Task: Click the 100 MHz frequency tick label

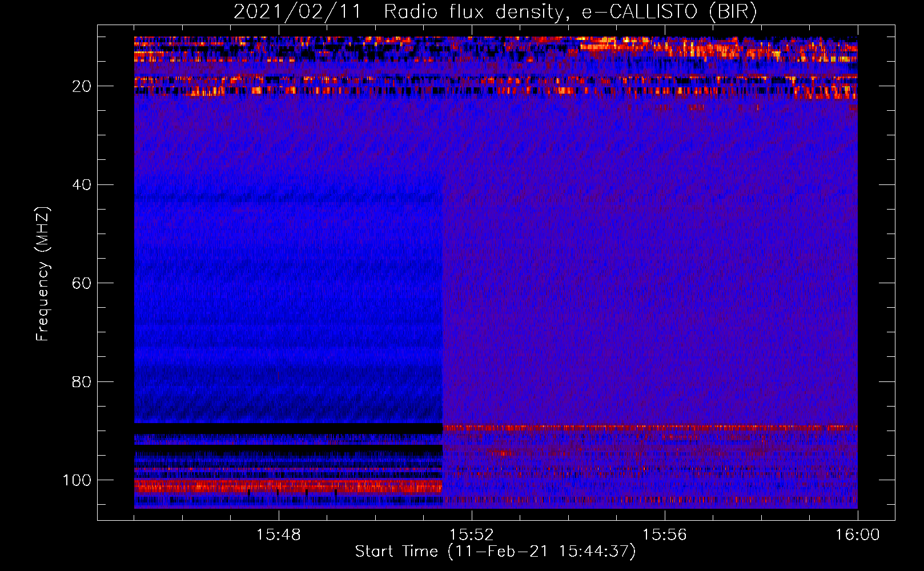Action: [x=77, y=480]
